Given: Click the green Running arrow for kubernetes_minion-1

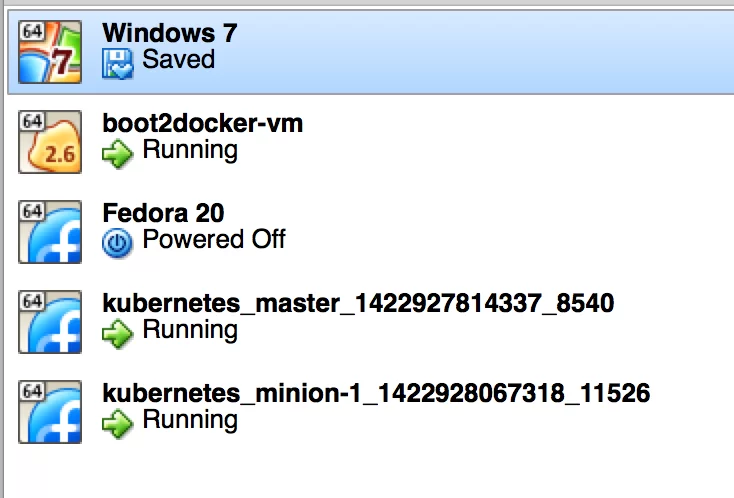Looking at the screenshot, I should pos(118,423).
